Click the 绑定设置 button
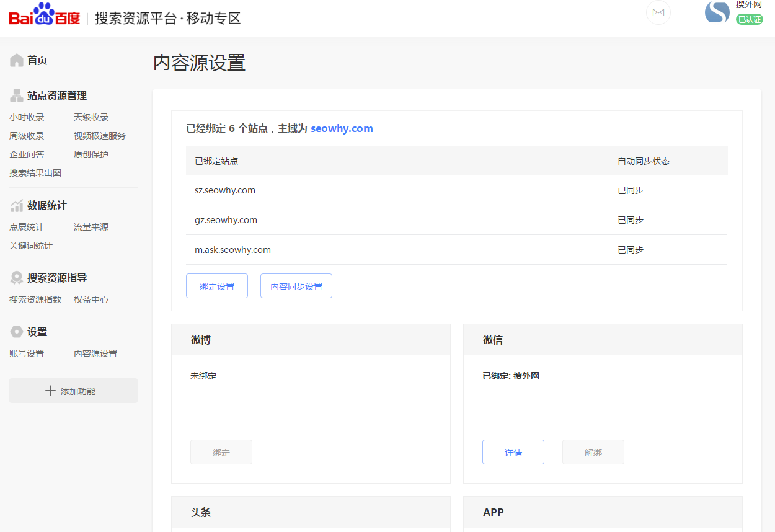 pyautogui.click(x=217, y=286)
